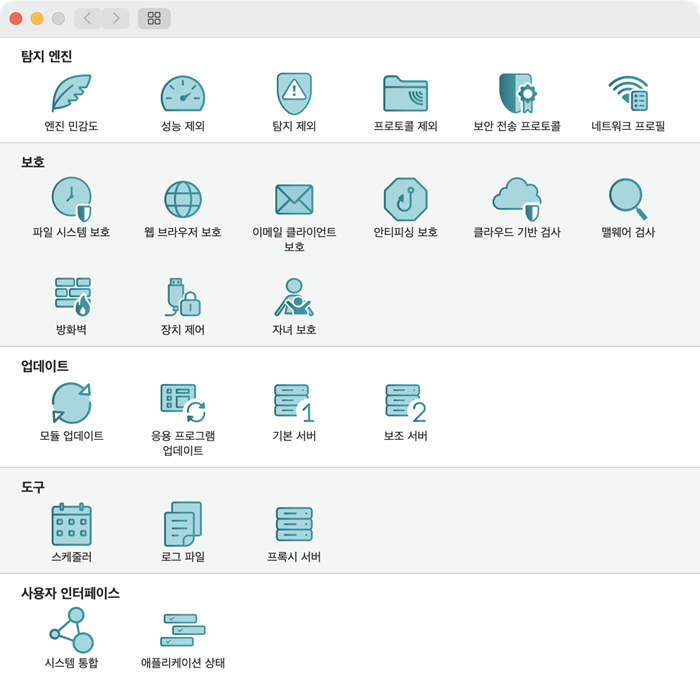Open 보조 서버 icon
Screen dimensions: 700x679
405,403
